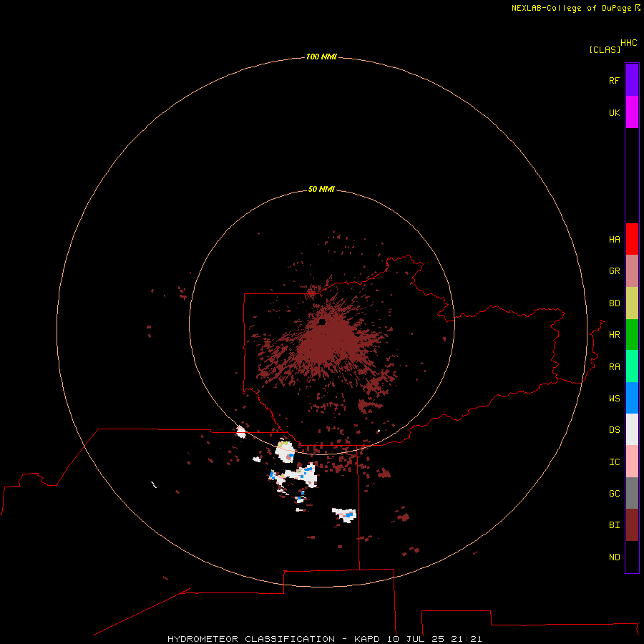This screenshot has width=644, height=644.
Task: Click the GR legend label
Action: click(614, 271)
